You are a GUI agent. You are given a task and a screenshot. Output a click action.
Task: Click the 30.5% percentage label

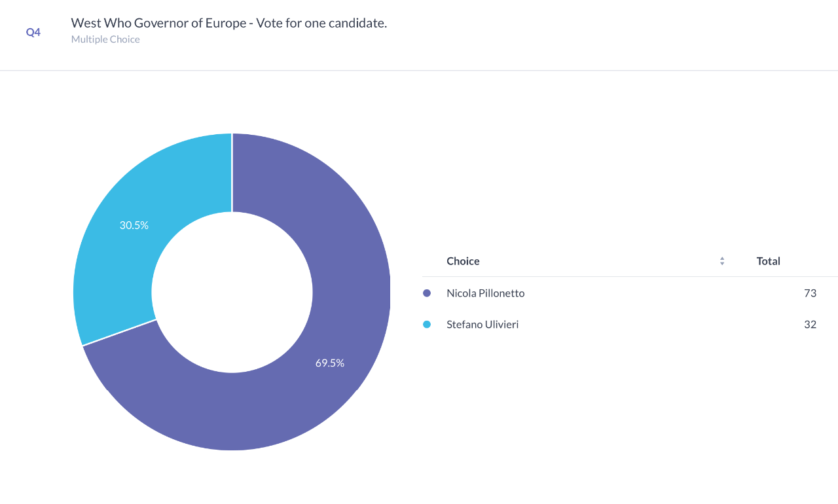pos(134,225)
